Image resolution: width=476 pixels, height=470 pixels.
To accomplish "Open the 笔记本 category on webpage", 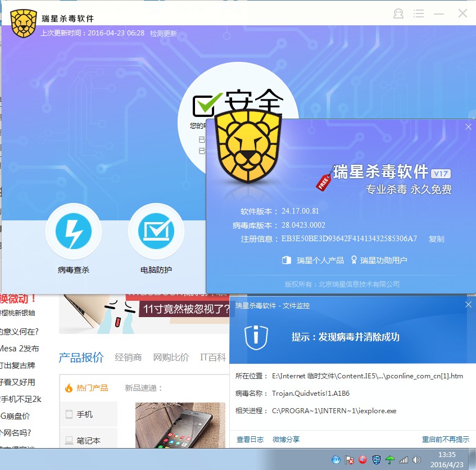I will click(x=89, y=439).
